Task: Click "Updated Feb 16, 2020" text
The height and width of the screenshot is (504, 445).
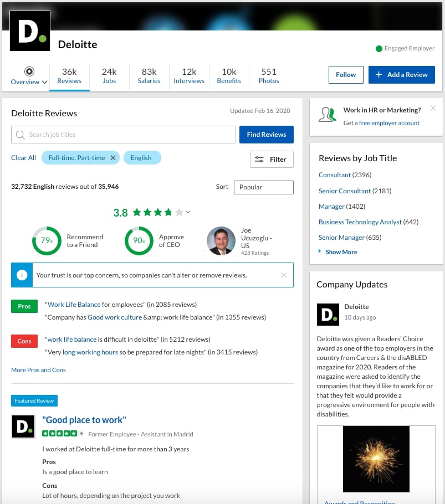Action: click(x=260, y=111)
